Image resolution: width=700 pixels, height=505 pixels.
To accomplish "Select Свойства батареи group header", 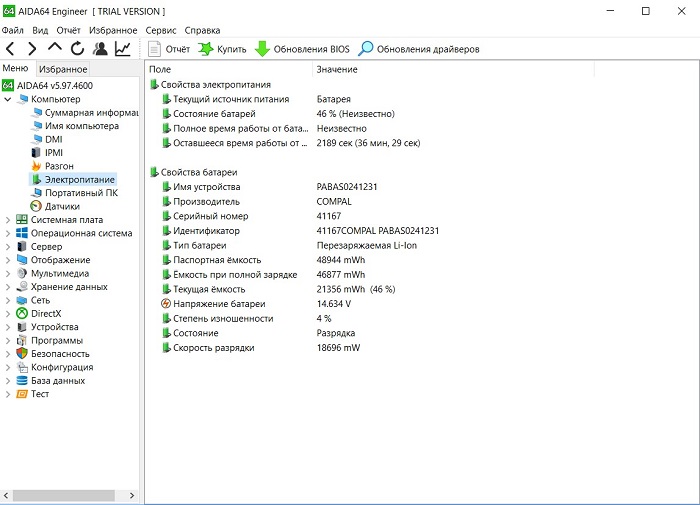I will 194,172.
